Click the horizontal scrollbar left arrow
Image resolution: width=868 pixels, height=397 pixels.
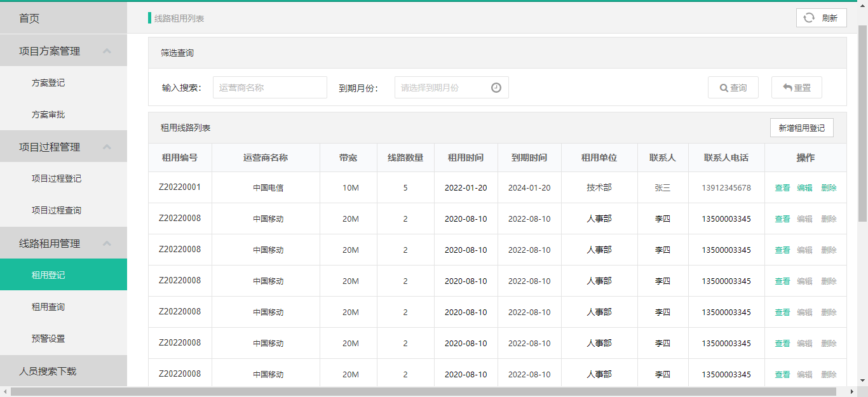click(5, 392)
